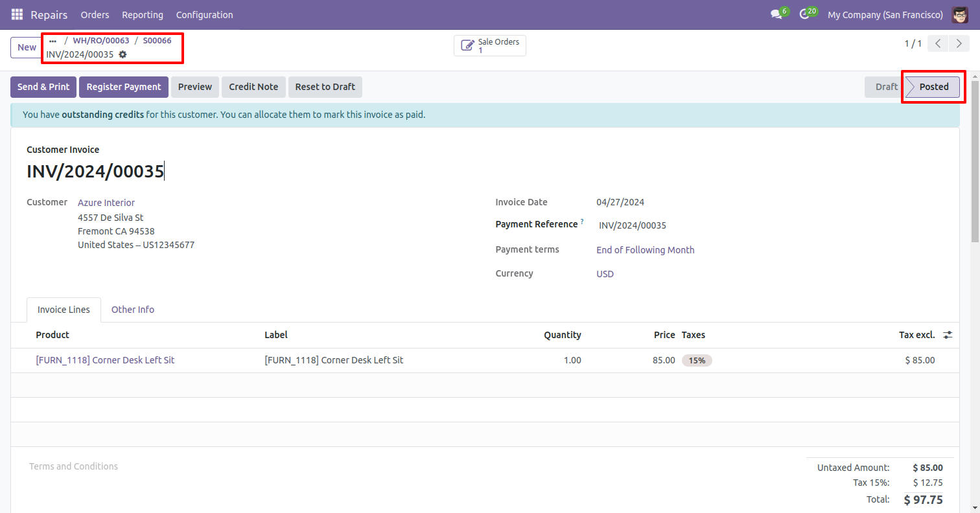Click the Preview button
Screen dimensions: 980x513
pos(195,87)
